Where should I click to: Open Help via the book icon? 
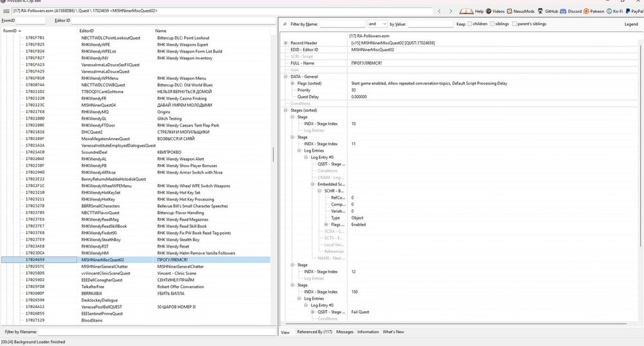tap(471, 11)
